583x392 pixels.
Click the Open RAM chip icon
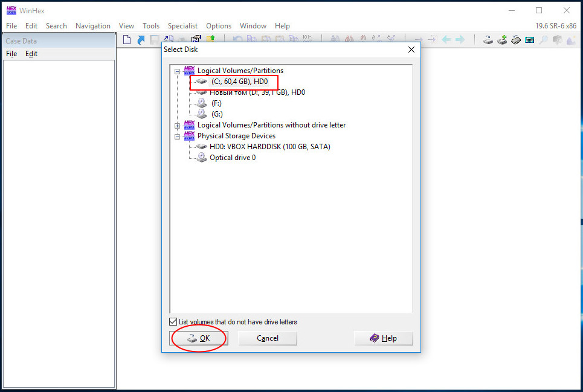coord(516,39)
